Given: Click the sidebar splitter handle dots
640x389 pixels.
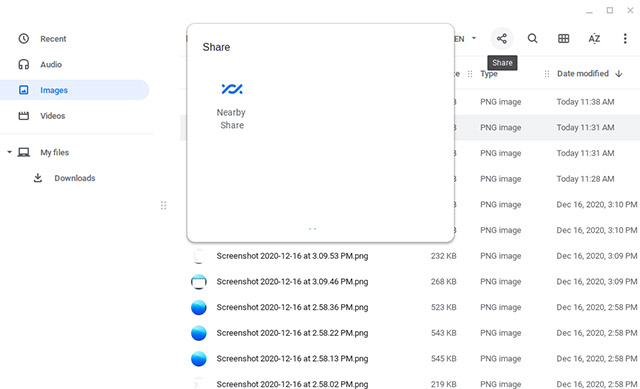Looking at the screenshot, I should point(163,205).
